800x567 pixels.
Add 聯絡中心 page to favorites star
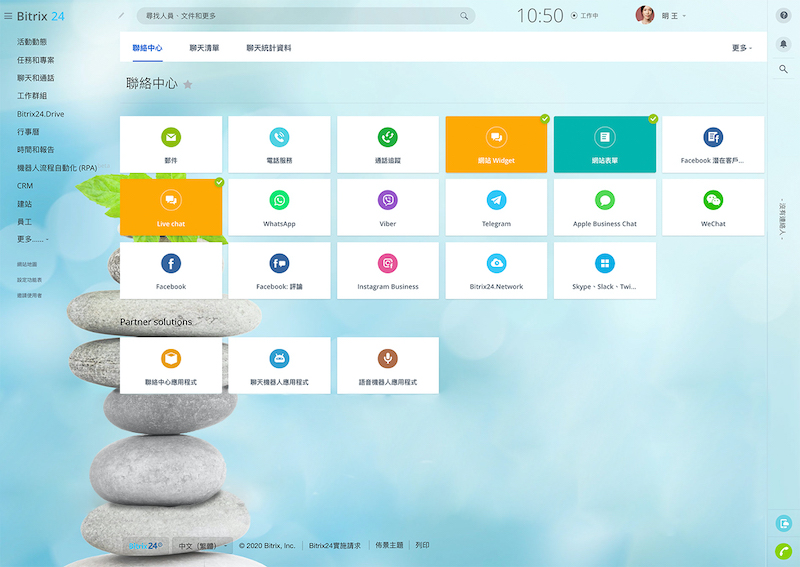pyautogui.click(x=188, y=85)
